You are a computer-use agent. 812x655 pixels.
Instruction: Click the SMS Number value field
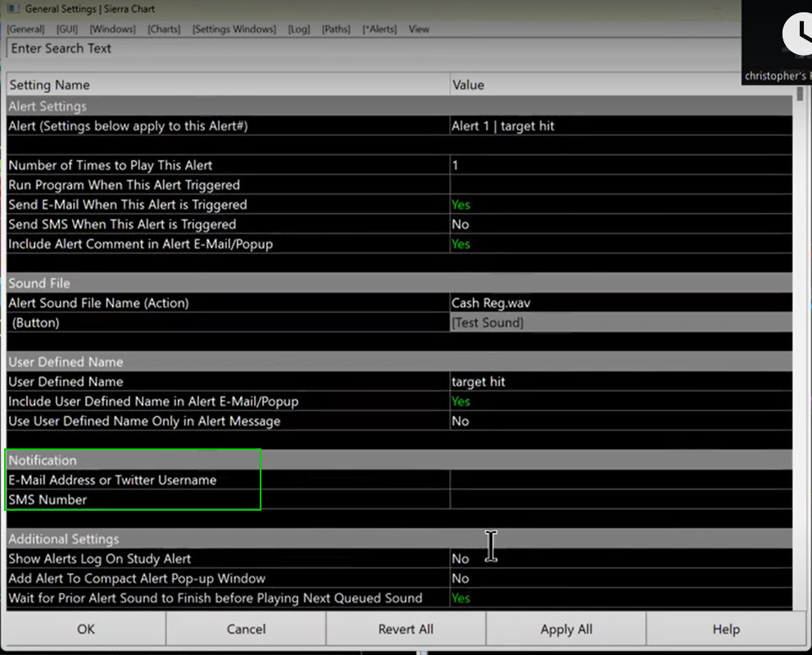point(621,499)
